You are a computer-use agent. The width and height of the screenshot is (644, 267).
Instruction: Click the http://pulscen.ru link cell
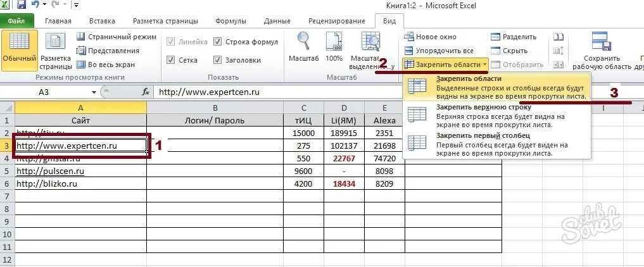coord(80,171)
